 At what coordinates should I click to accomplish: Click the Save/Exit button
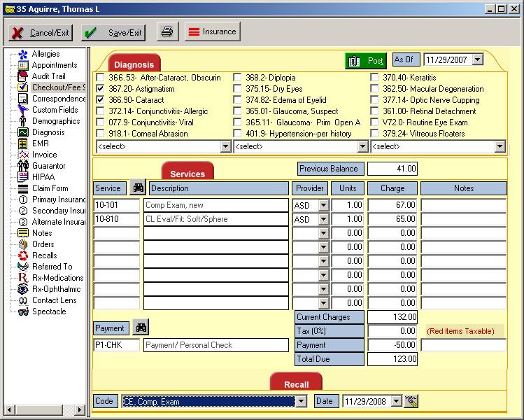113,33
